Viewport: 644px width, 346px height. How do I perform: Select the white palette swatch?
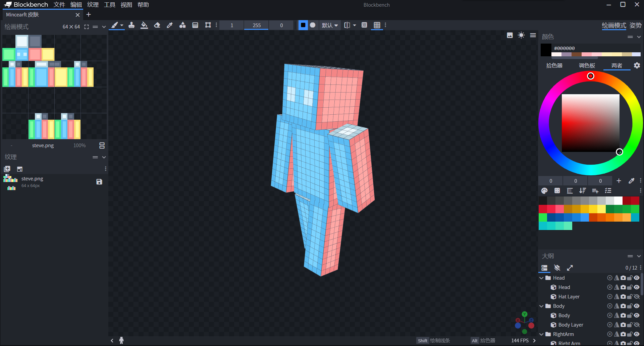pyautogui.click(x=618, y=200)
